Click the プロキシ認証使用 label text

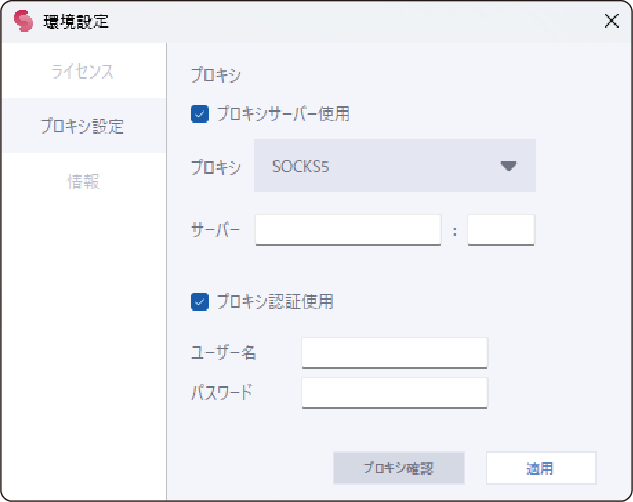click(x=274, y=301)
